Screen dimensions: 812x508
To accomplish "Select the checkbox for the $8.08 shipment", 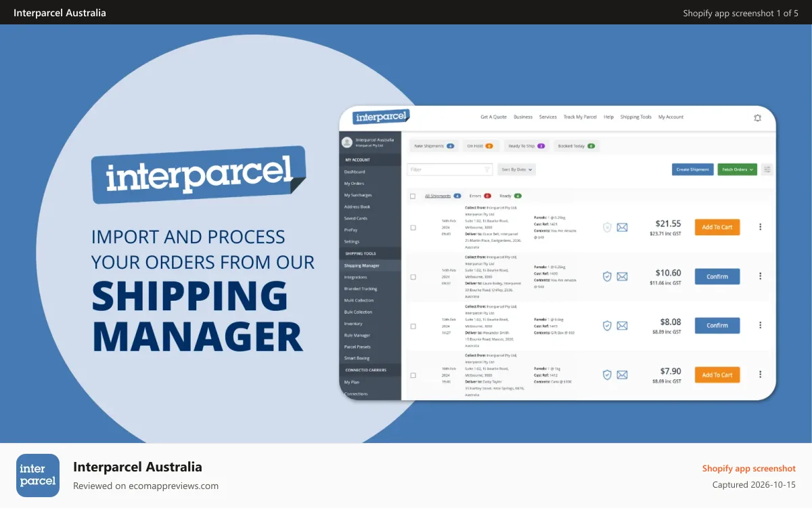I will pyautogui.click(x=413, y=326).
